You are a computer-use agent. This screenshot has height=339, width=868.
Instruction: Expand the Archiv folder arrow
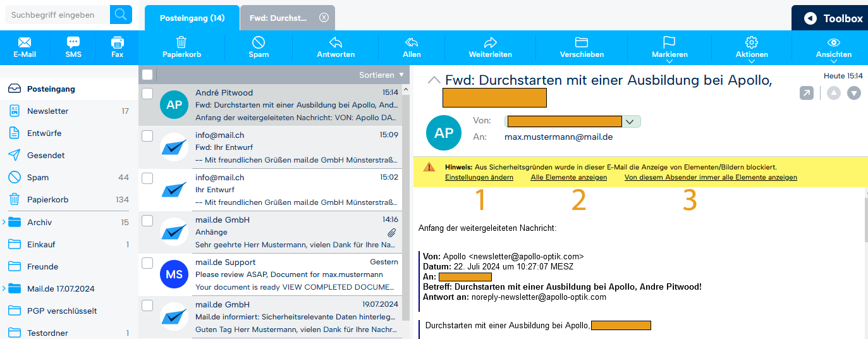click(4, 222)
